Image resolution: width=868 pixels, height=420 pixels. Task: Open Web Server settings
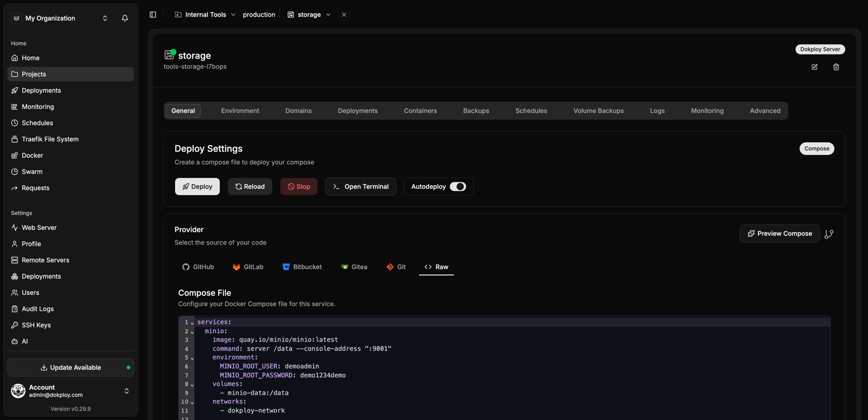71,228
